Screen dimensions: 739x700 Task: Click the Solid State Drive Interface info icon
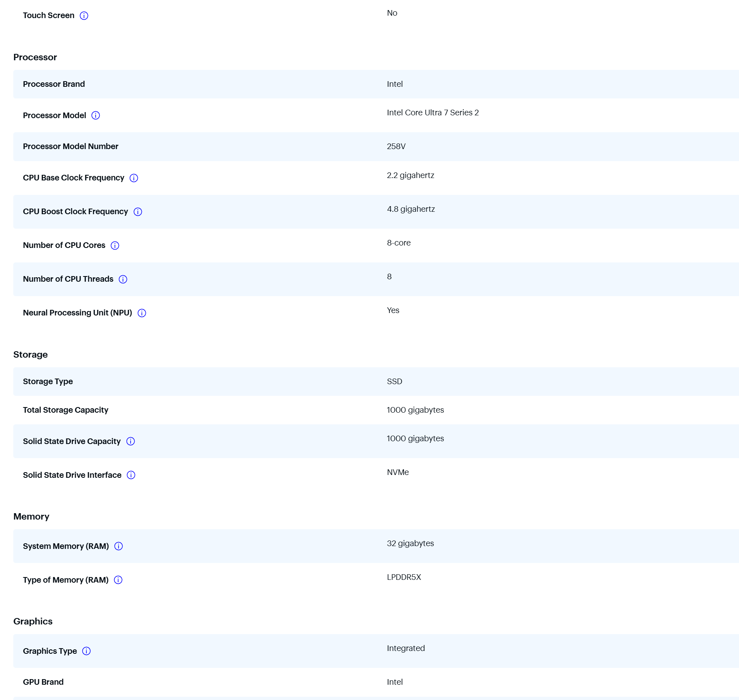tap(131, 475)
